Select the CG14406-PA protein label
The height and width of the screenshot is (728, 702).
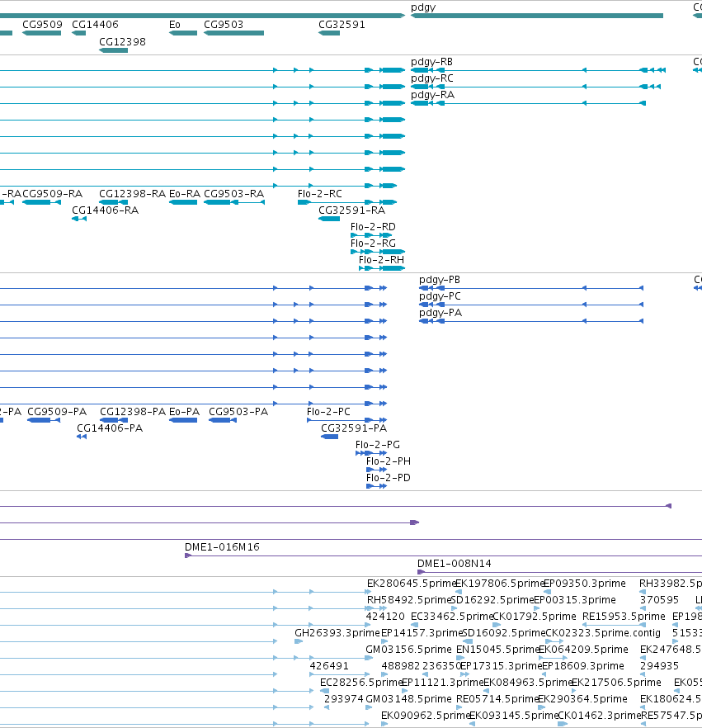click(110, 428)
